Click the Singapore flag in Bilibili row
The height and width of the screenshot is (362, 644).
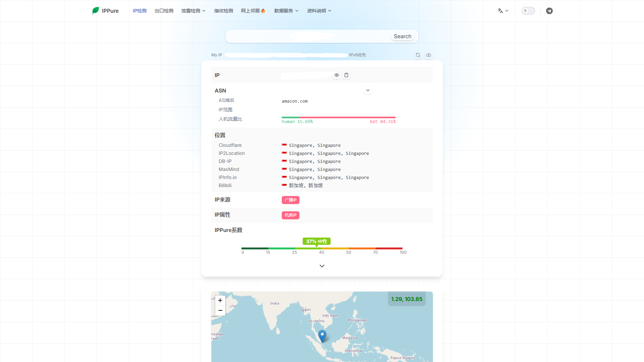284,185
